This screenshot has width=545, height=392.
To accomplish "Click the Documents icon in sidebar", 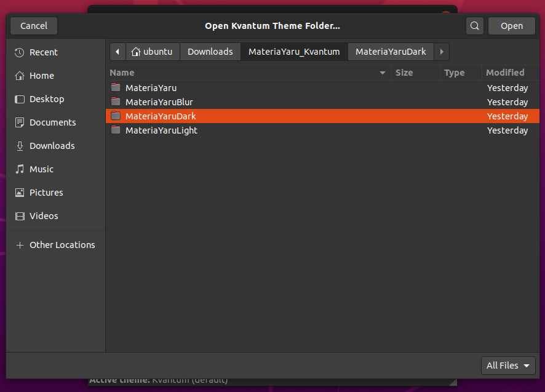I will 20,122.
